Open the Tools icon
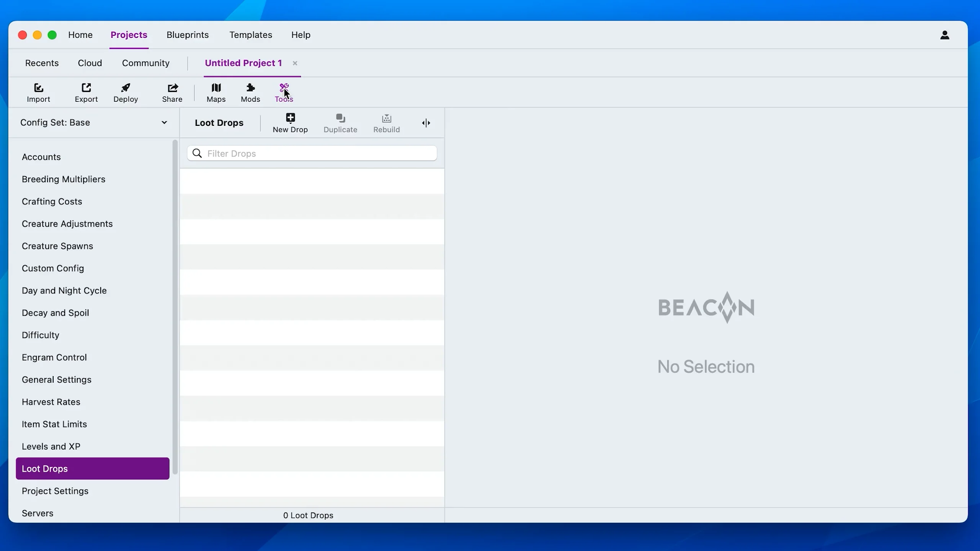This screenshot has width=980, height=551. (x=284, y=88)
